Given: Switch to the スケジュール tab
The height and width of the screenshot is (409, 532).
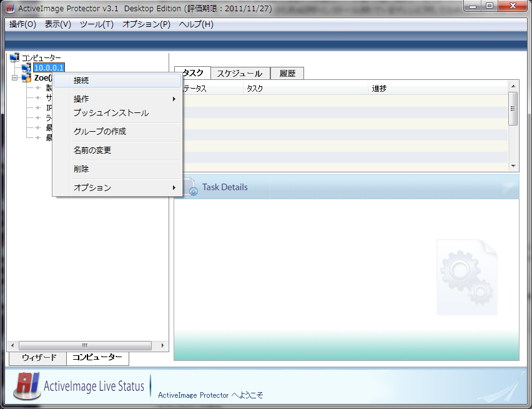Looking at the screenshot, I should click(x=240, y=73).
